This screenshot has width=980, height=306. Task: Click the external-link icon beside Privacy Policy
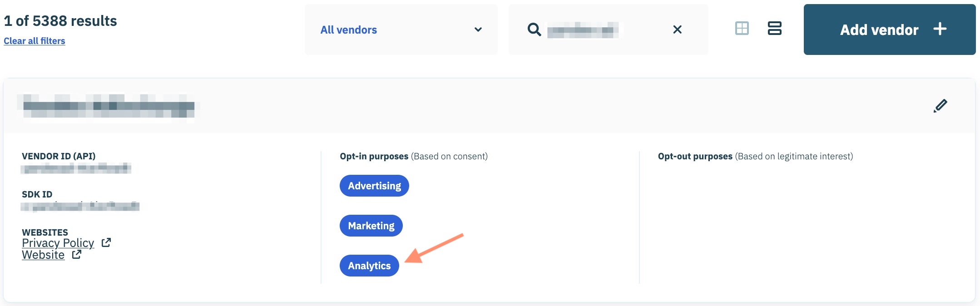coord(106,243)
